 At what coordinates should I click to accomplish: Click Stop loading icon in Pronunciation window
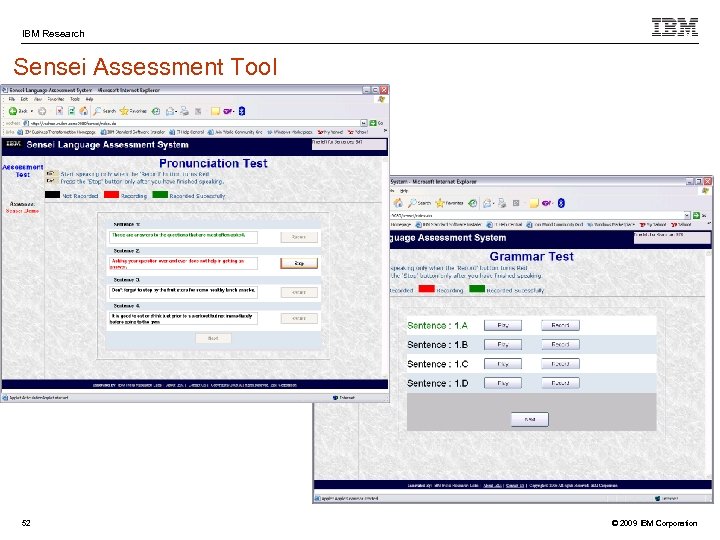pyautogui.click(x=59, y=111)
